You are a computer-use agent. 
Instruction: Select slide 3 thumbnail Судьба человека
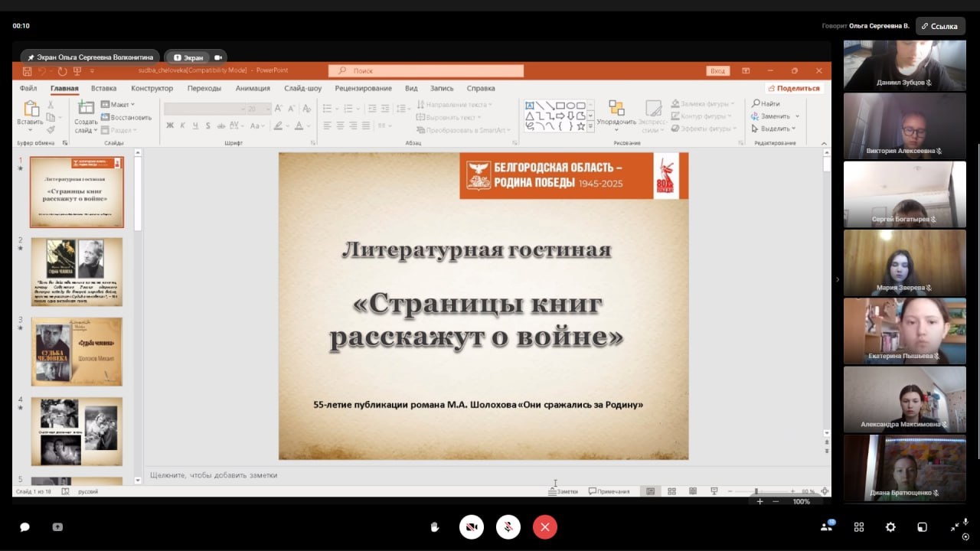point(77,352)
